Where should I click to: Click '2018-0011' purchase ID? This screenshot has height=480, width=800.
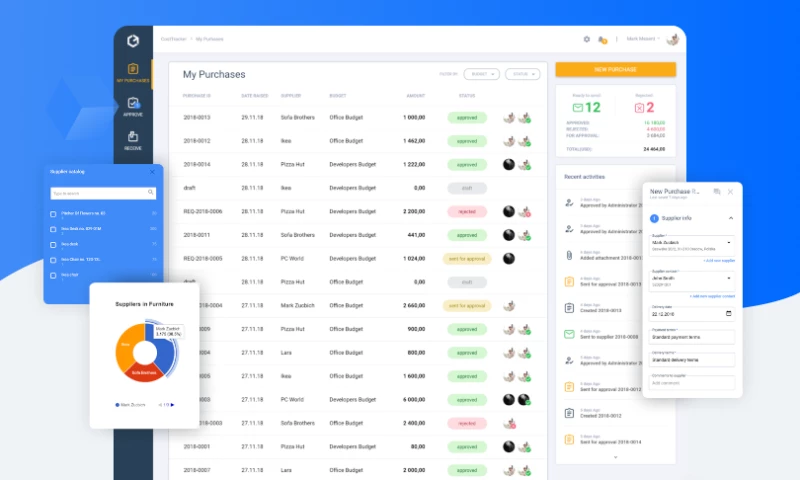[197, 235]
